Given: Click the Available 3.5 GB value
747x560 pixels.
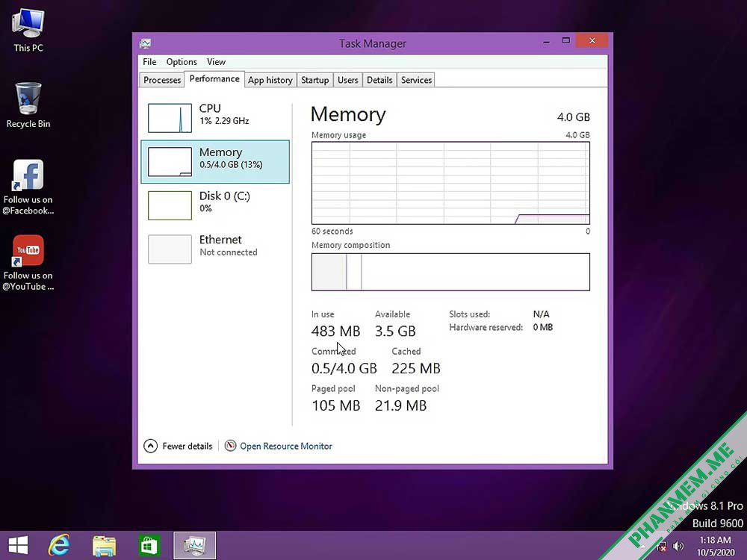Looking at the screenshot, I should pos(395,331).
